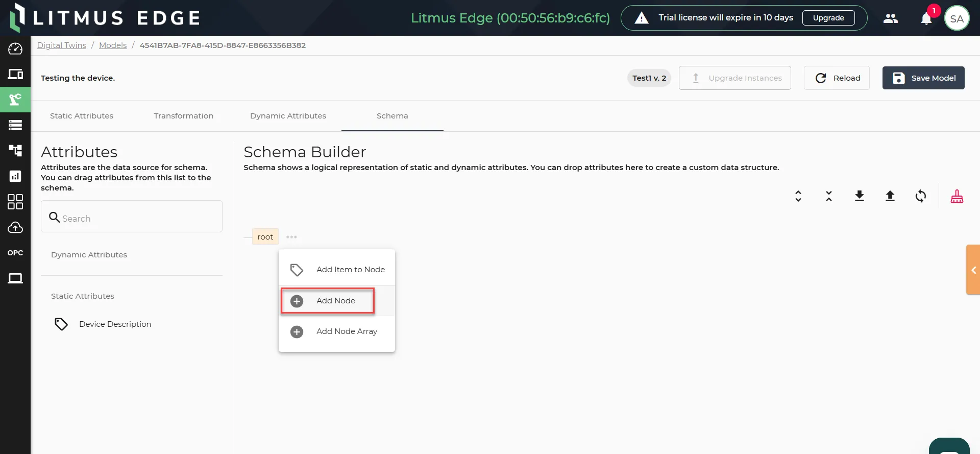The image size is (980, 454).
Task: Choose Add Item to Node
Action: tap(337, 270)
